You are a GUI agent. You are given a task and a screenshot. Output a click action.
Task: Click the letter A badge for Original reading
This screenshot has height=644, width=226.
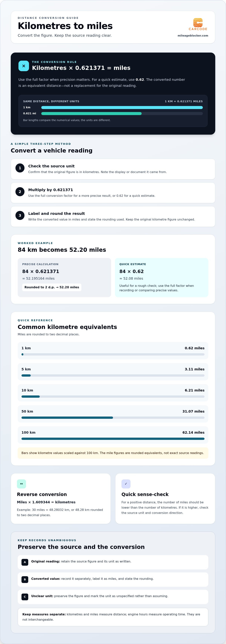pos(25,562)
